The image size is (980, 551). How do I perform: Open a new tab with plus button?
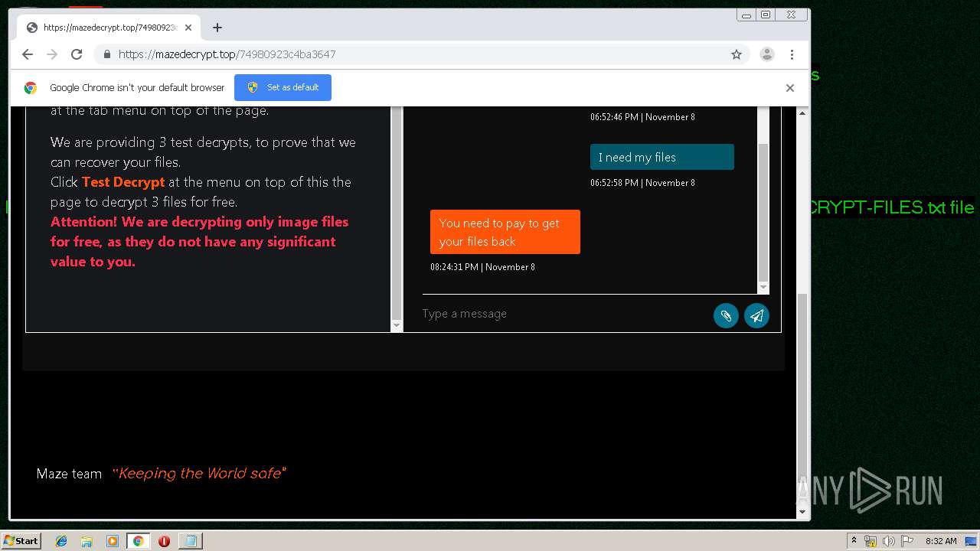click(x=217, y=28)
